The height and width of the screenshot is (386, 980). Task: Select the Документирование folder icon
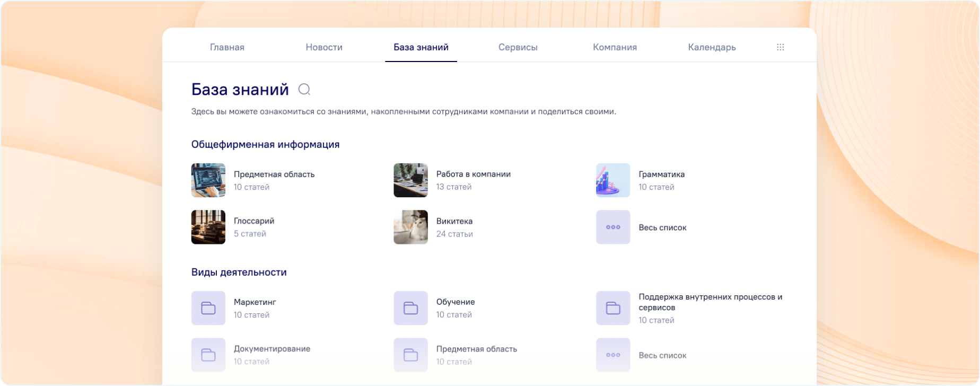point(208,355)
